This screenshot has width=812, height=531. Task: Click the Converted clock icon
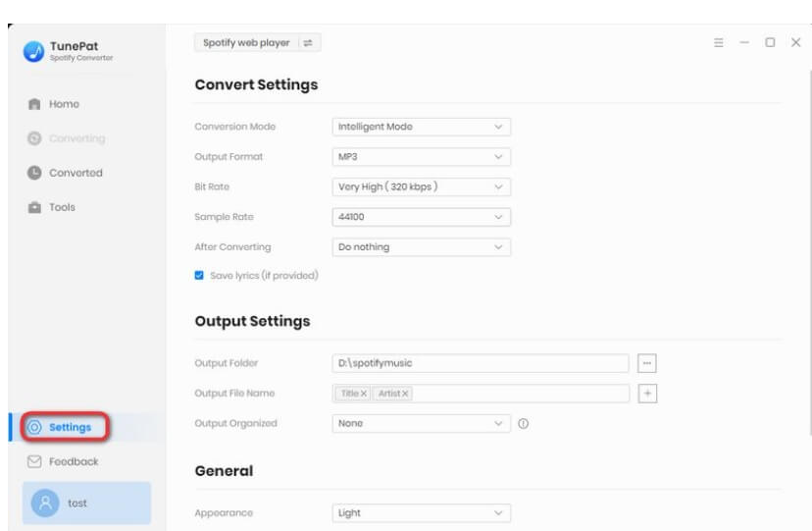[x=34, y=173]
